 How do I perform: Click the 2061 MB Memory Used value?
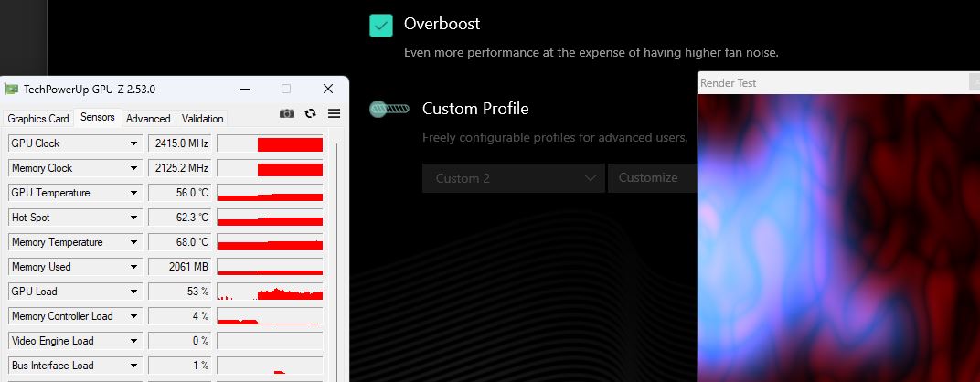click(180, 267)
